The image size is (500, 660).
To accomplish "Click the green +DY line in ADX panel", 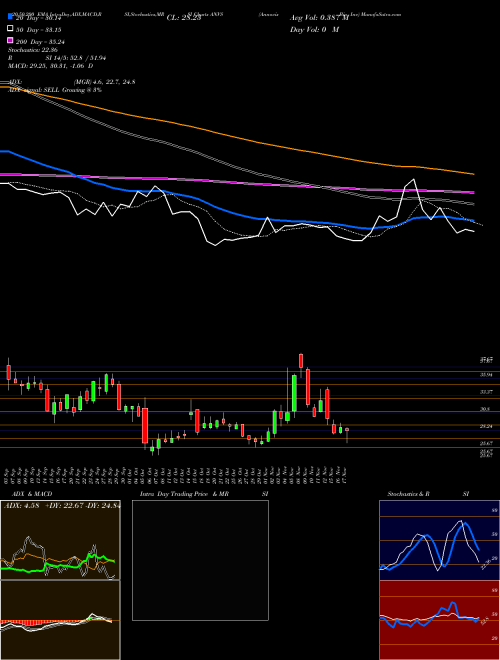I will pyautogui.click(x=59, y=564).
